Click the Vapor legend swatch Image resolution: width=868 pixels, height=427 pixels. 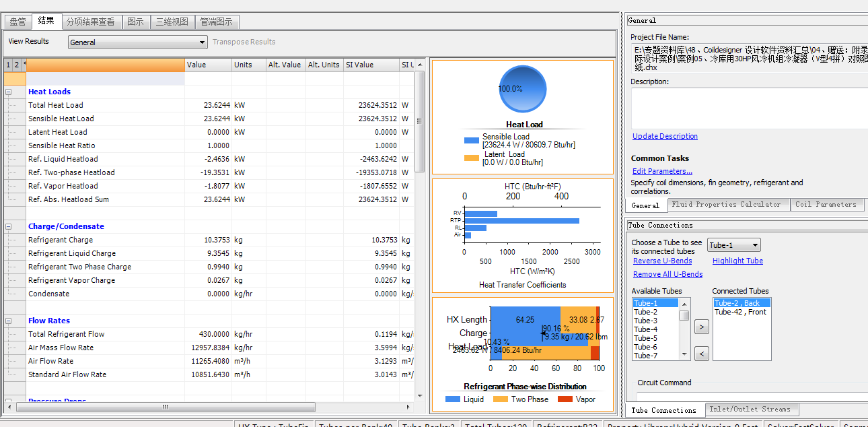pos(565,399)
